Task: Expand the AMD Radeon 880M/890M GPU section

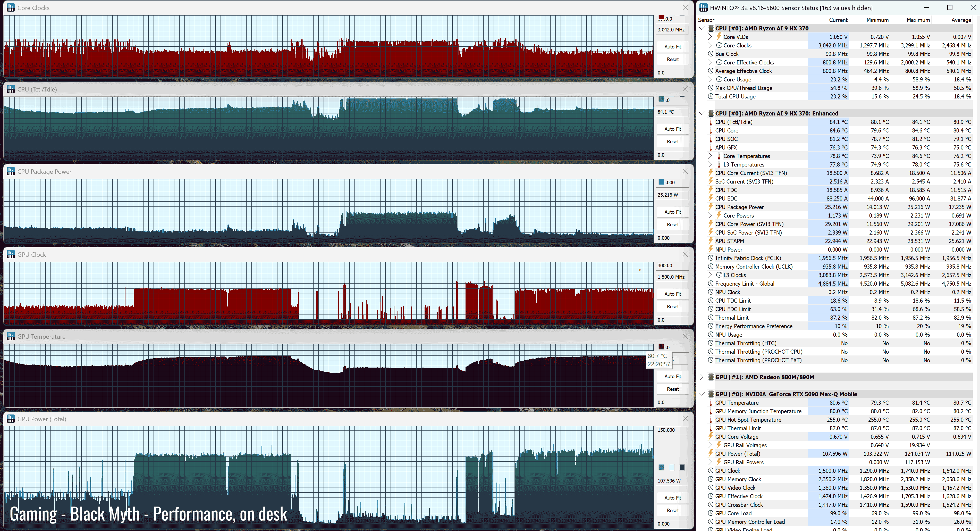Action: click(702, 377)
